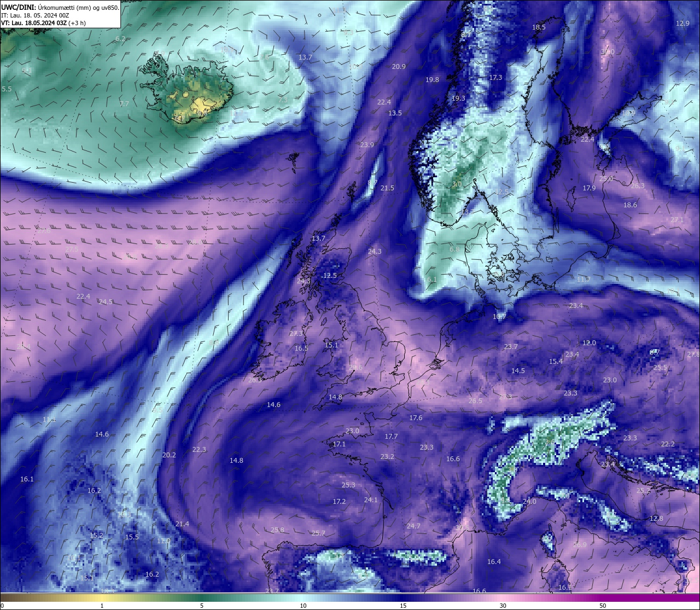The width and height of the screenshot is (700, 610).
Task: Click the map value 20.9
Action: pyautogui.click(x=399, y=67)
